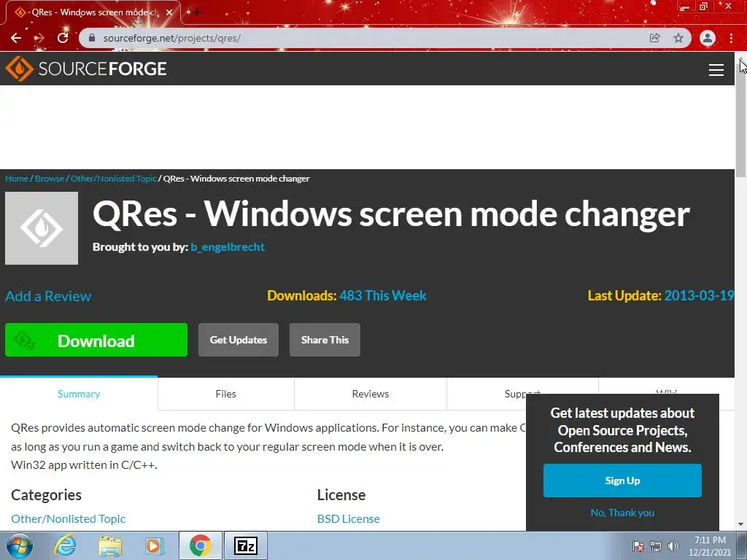Screen dimensions: 747x560
Task: Open the Windows Start button
Action: [x=18, y=545]
